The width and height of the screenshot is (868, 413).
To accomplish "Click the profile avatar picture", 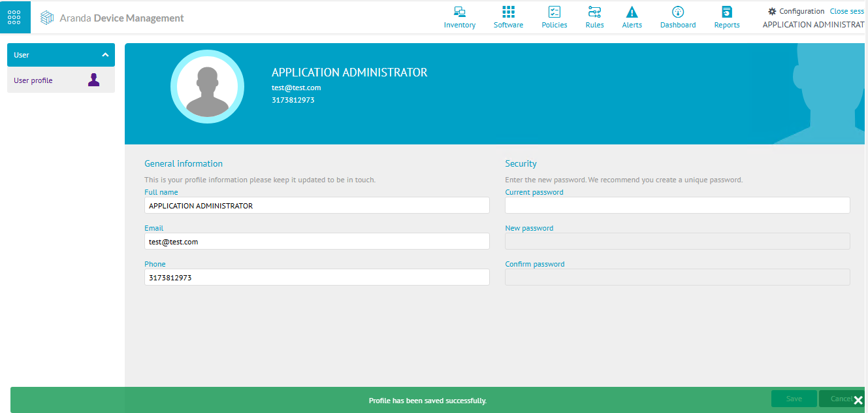I will coord(207,86).
